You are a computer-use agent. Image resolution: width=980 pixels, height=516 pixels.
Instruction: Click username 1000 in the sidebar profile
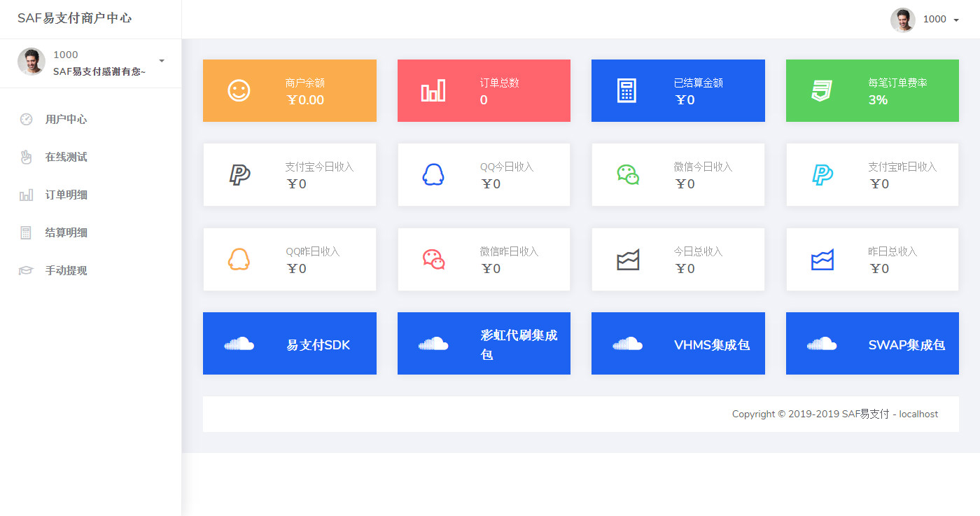(x=66, y=55)
